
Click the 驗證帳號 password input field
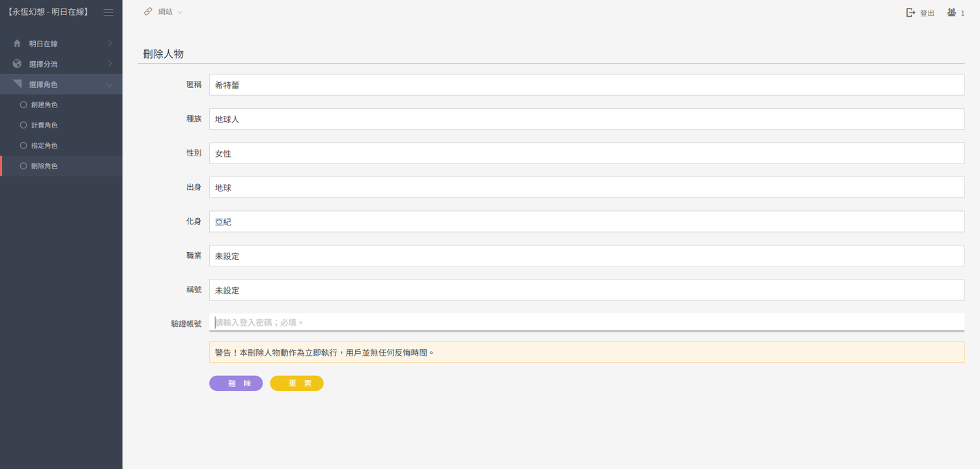[x=586, y=322]
